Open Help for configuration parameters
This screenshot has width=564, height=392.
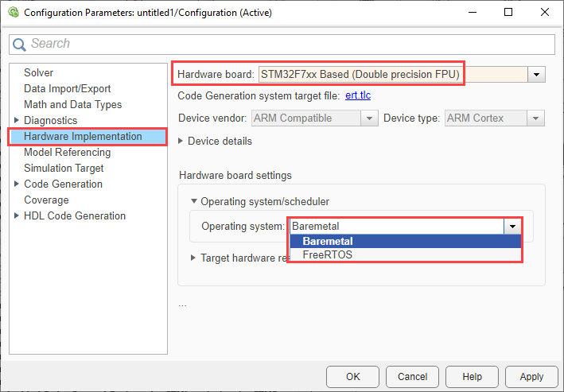(472, 376)
